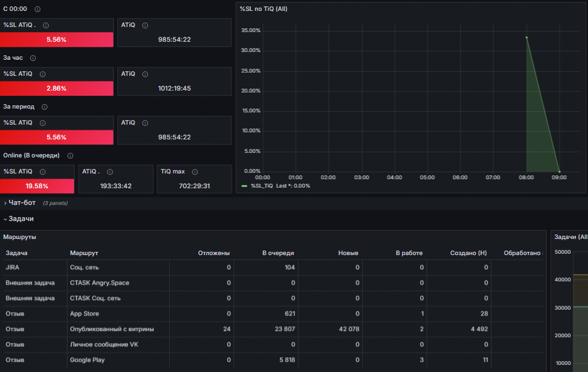This screenshot has width=588, height=372.
Task: Click the 621 queue value in App Store row
Action: pos(290,314)
